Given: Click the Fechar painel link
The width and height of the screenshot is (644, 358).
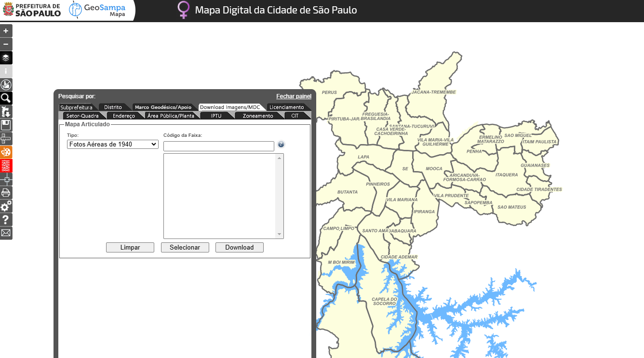Looking at the screenshot, I should [294, 96].
